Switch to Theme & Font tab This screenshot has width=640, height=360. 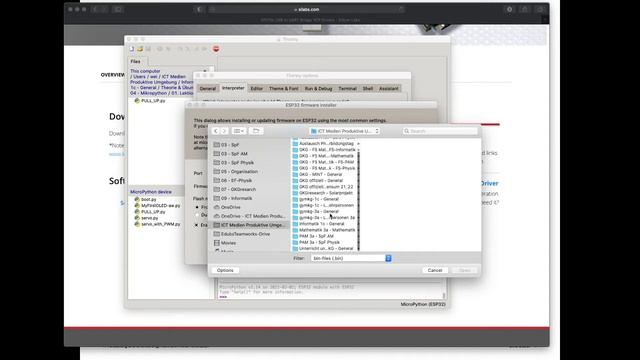tap(284, 89)
